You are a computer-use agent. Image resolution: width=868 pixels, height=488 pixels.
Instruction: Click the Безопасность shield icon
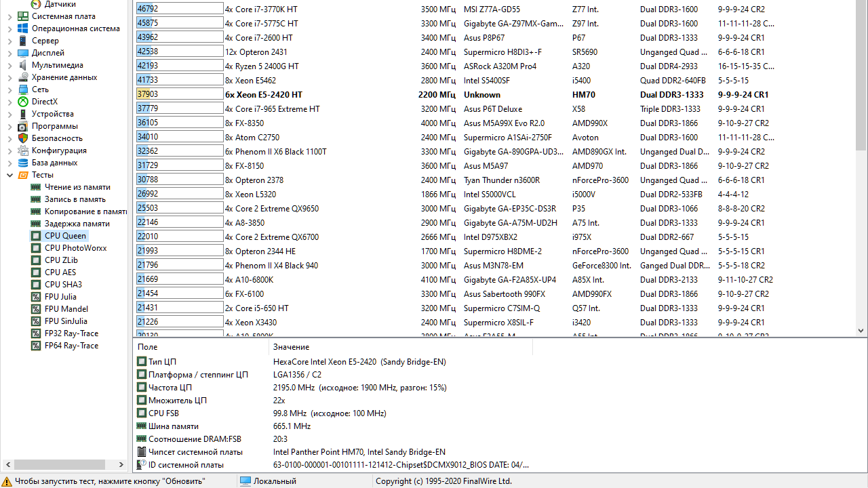click(23, 138)
